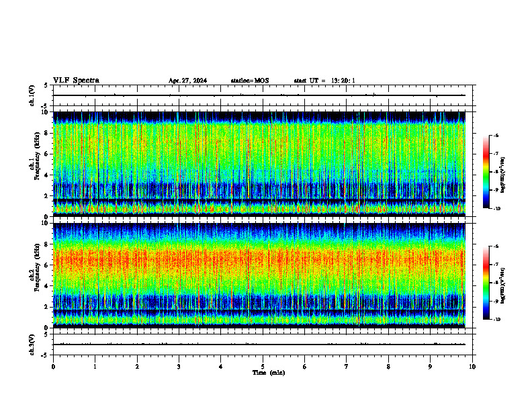Viewport: 532px width, 411px height.
Task: Click the "station=MOS" header label
Action: click(x=250, y=81)
